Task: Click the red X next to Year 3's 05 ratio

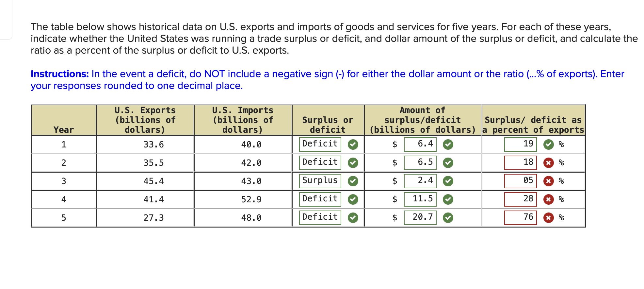Action: [548, 181]
